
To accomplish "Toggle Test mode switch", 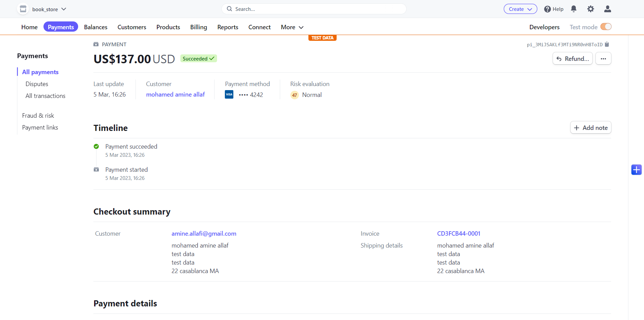I will (606, 27).
